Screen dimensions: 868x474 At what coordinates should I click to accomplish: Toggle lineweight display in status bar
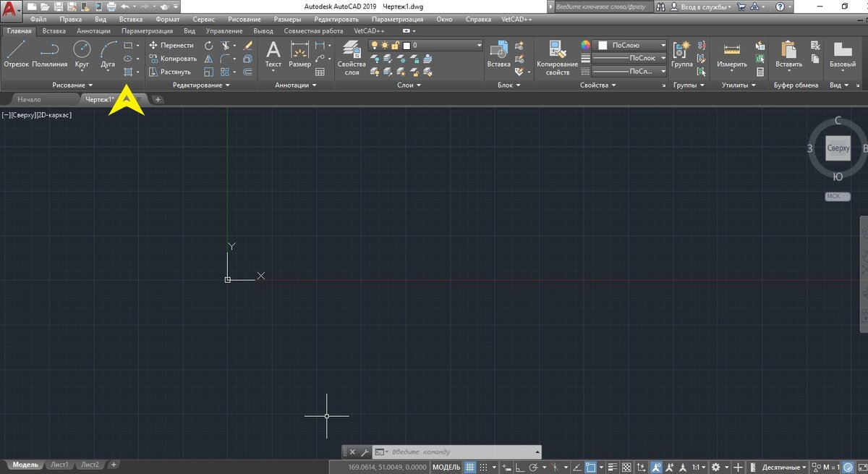613,467
